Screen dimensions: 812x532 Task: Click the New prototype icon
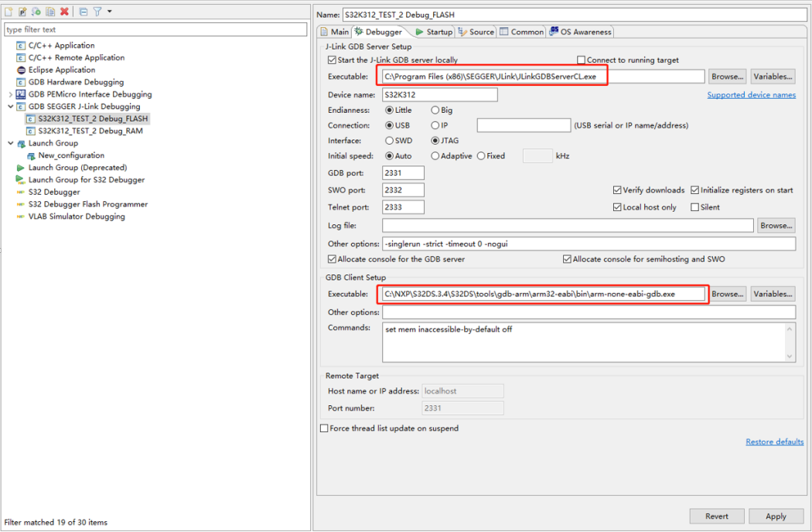[x=22, y=12]
